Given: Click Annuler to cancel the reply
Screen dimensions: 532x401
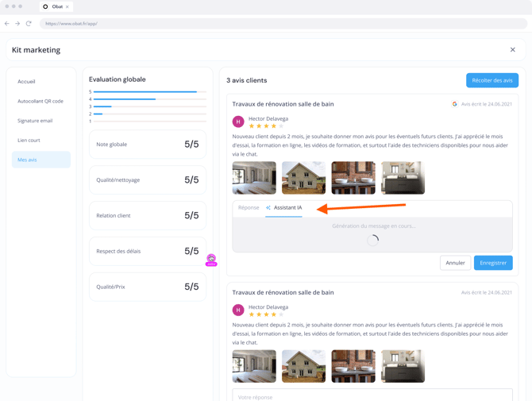Looking at the screenshot, I should point(455,263).
